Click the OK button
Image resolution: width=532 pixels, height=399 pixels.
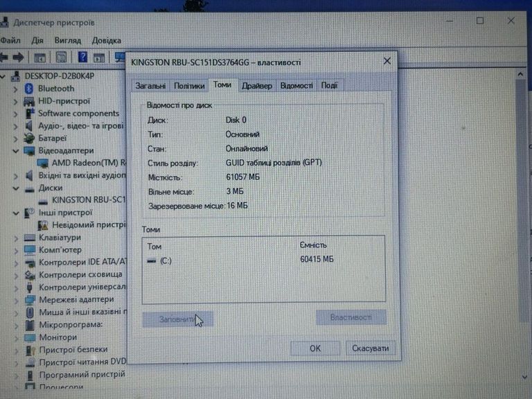tap(314, 348)
